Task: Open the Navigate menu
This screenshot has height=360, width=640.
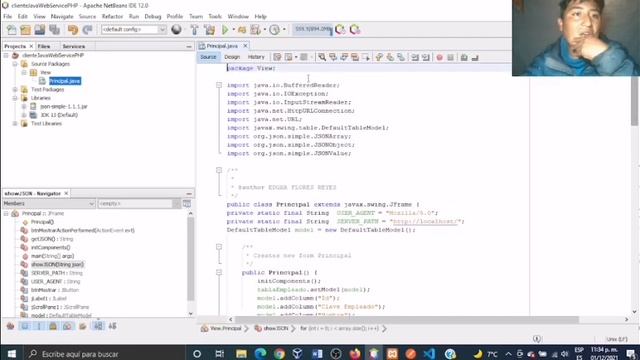Action: [x=62, y=16]
